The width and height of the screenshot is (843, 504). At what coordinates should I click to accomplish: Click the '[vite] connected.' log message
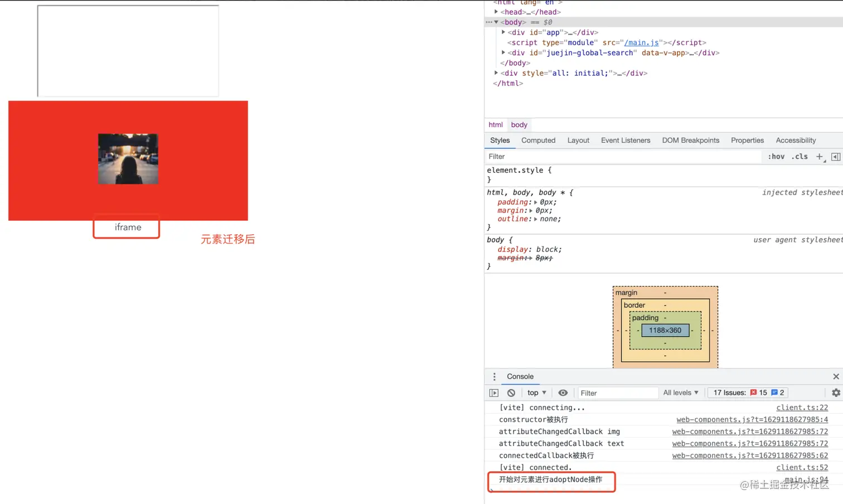click(x=535, y=468)
